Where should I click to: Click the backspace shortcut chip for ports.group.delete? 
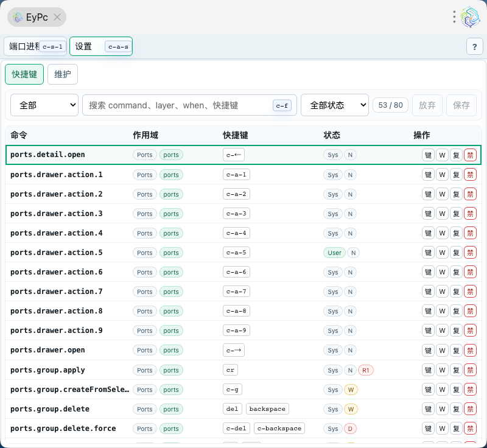(x=267, y=409)
